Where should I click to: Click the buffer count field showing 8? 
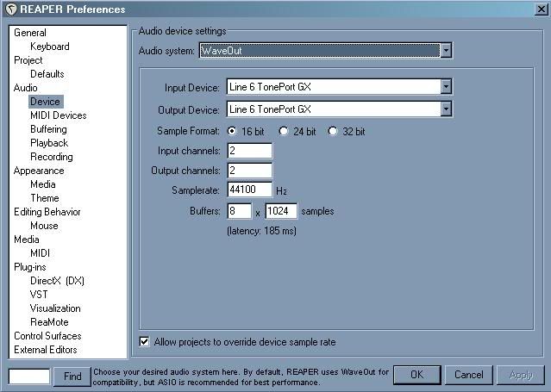click(x=240, y=211)
